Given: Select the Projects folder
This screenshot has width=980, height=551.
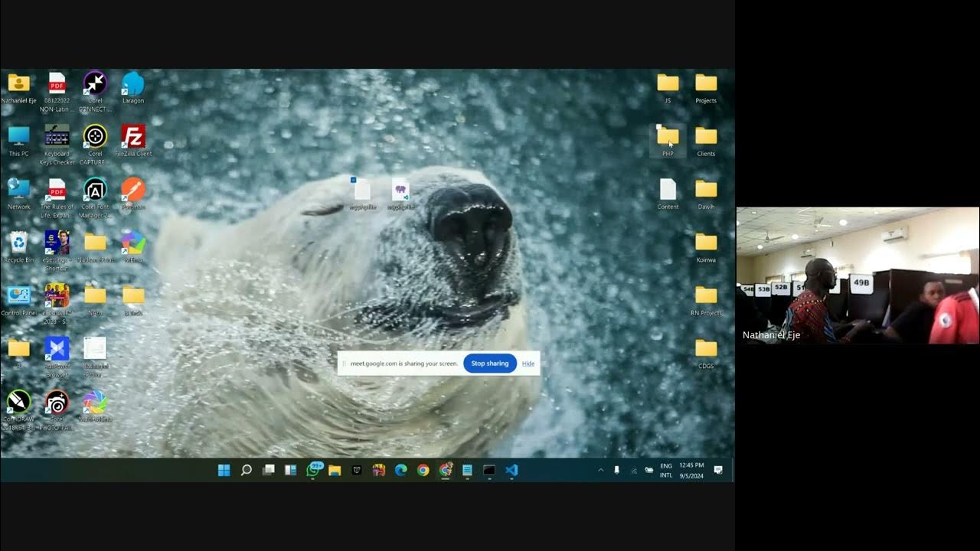Looking at the screenshot, I should [x=706, y=88].
